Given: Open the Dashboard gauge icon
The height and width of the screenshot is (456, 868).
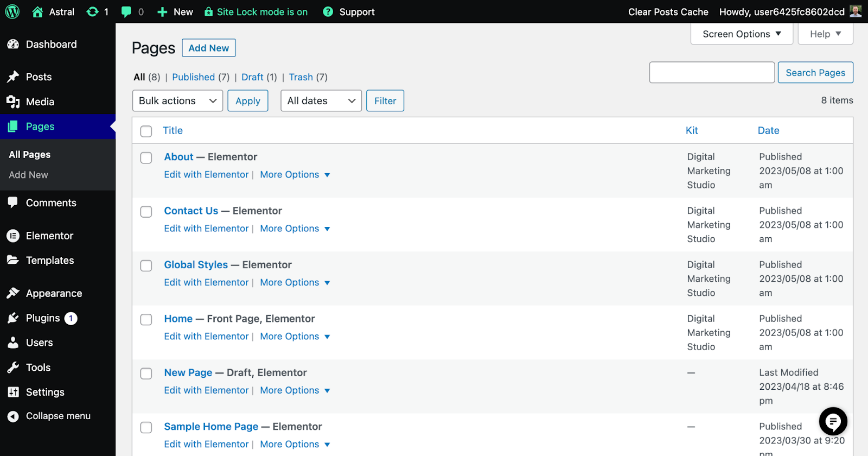Looking at the screenshot, I should 13,45.
